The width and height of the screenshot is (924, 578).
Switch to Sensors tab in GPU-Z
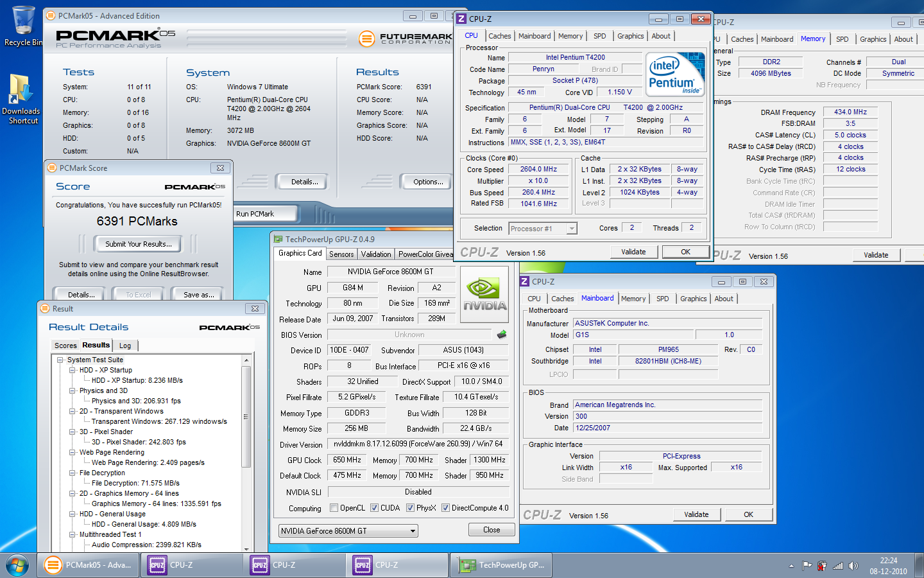(341, 254)
